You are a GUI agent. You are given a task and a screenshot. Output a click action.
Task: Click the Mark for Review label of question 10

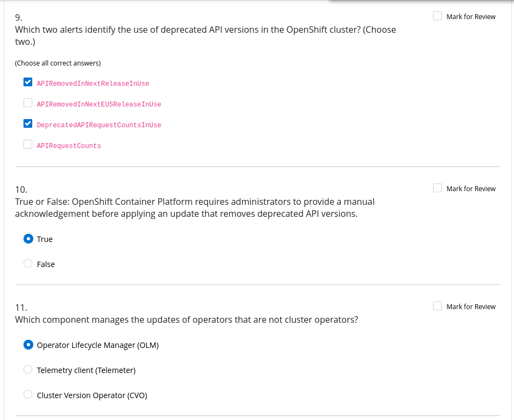point(471,189)
